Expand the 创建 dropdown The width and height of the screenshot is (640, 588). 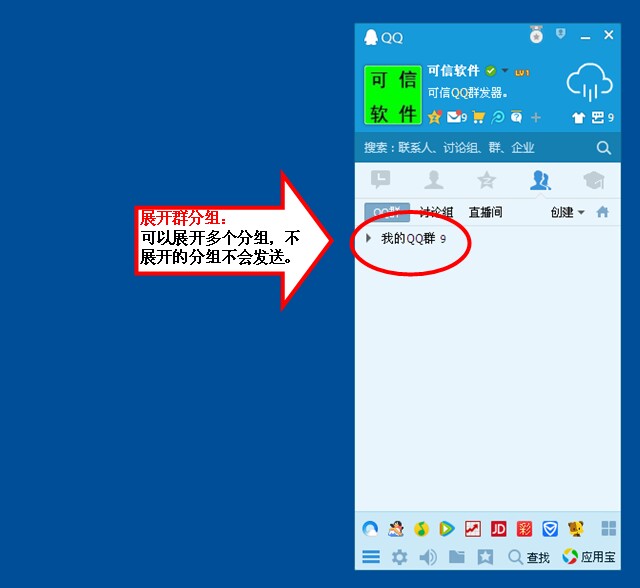567,212
